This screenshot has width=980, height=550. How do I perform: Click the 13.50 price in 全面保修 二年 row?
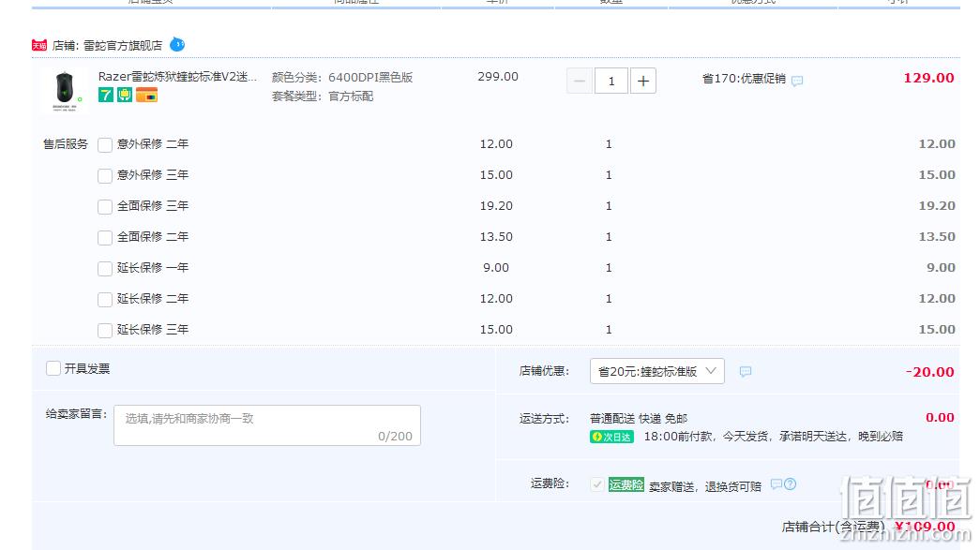tap(496, 237)
